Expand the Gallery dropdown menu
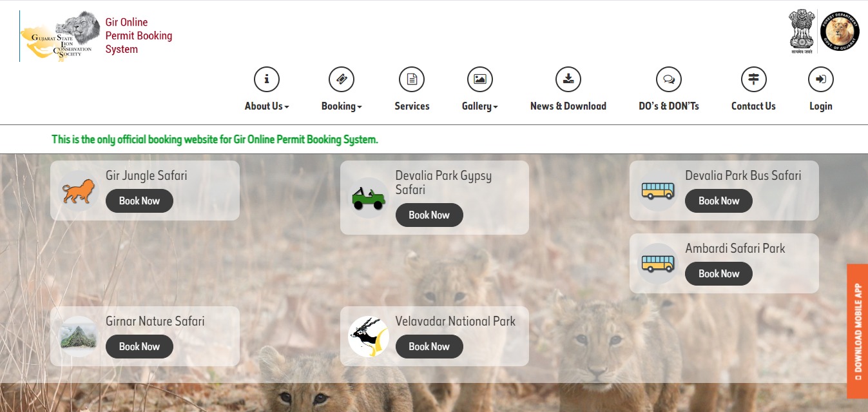The width and height of the screenshot is (868, 412). [x=480, y=106]
